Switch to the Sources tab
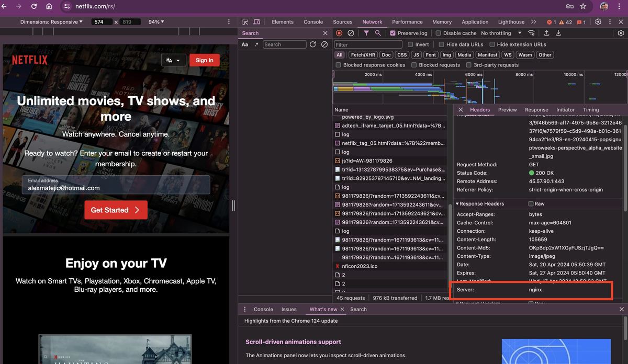Screen dimensions: 628x364 (343, 22)
